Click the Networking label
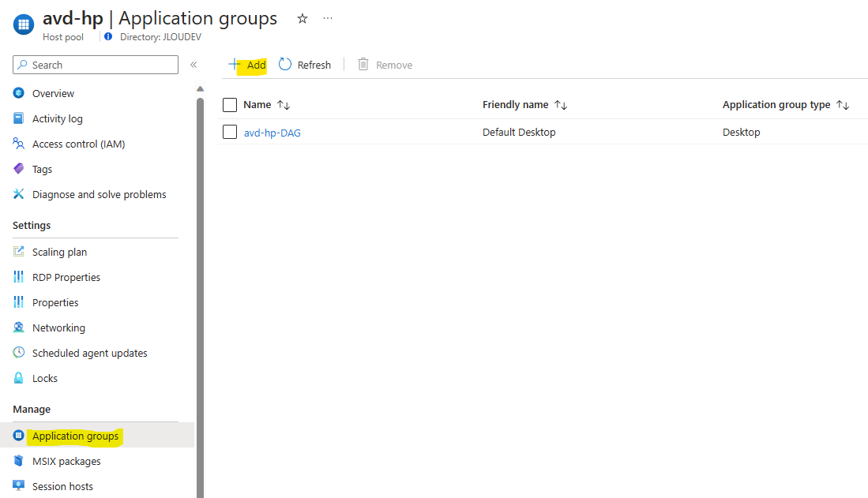 pos(58,328)
